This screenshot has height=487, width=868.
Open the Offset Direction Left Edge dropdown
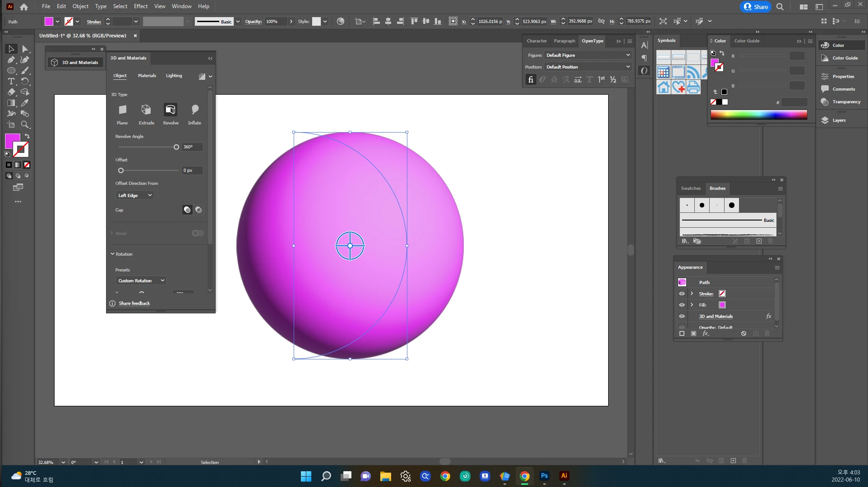(x=134, y=195)
